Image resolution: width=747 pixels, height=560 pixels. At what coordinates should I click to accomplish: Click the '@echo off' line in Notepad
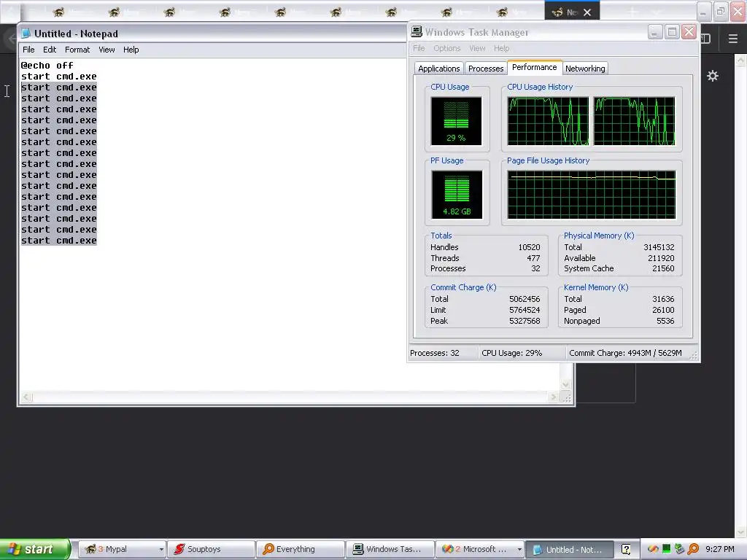point(47,65)
